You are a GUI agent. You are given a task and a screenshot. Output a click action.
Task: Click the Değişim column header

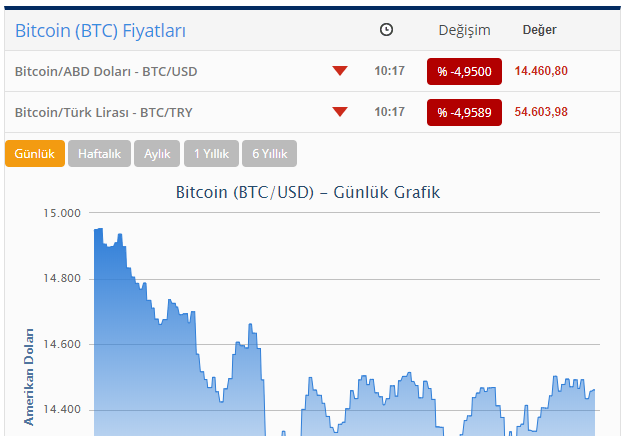coord(464,30)
